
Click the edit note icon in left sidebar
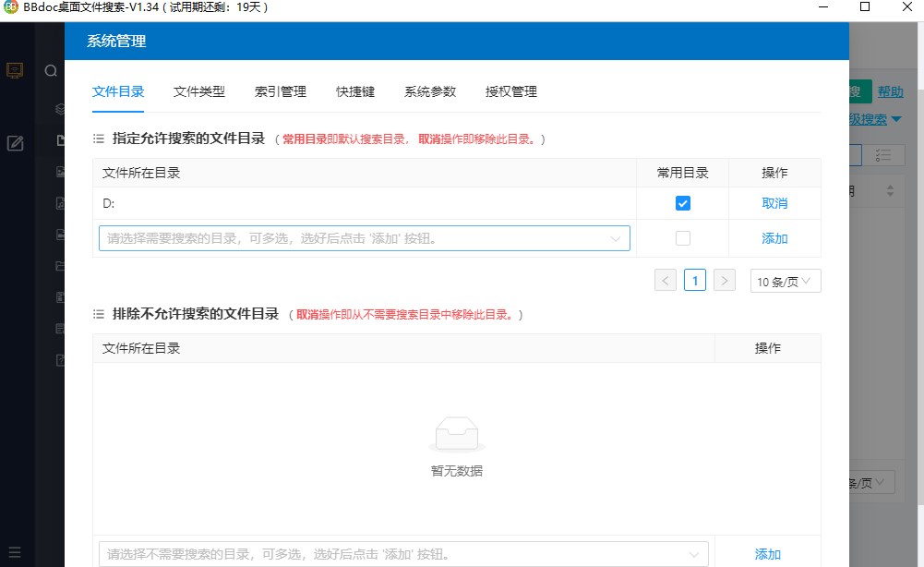15,143
